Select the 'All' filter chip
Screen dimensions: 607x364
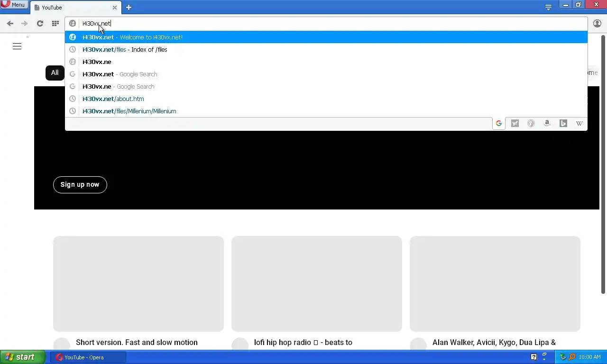(x=55, y=73)
